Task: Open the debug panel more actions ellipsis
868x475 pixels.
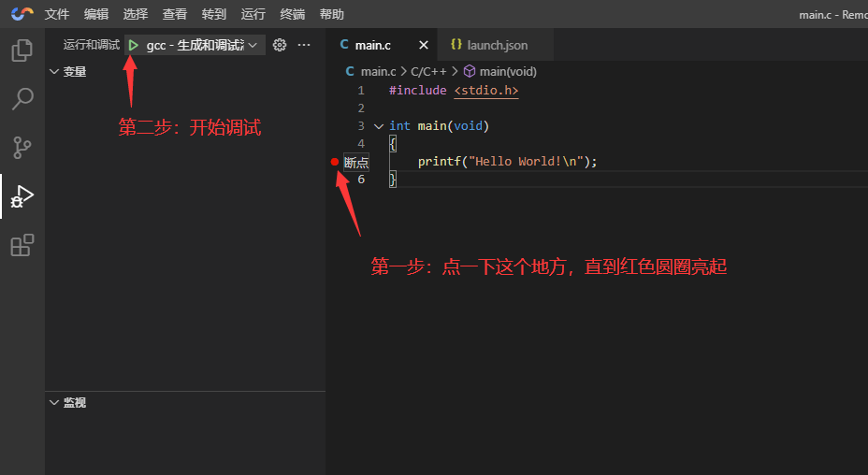Action: (304, 45)
